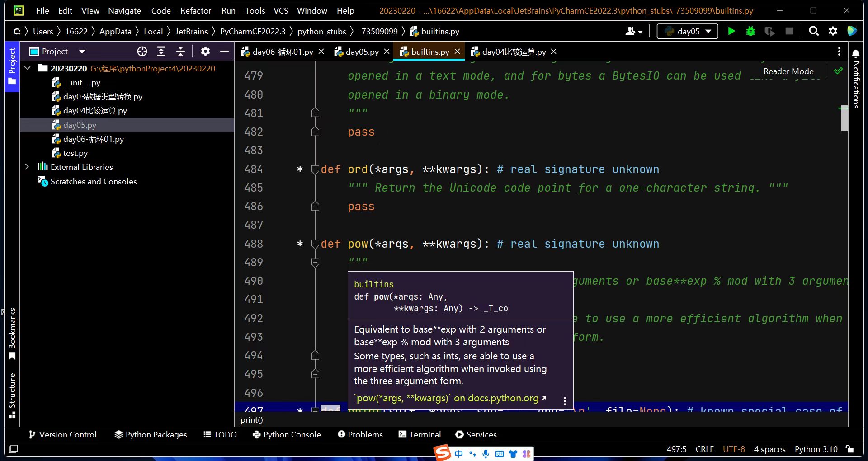The image size is (868, 461).
Task: Run day05 with the green play button
Action: pyautogui.click(x=731, y=31)
